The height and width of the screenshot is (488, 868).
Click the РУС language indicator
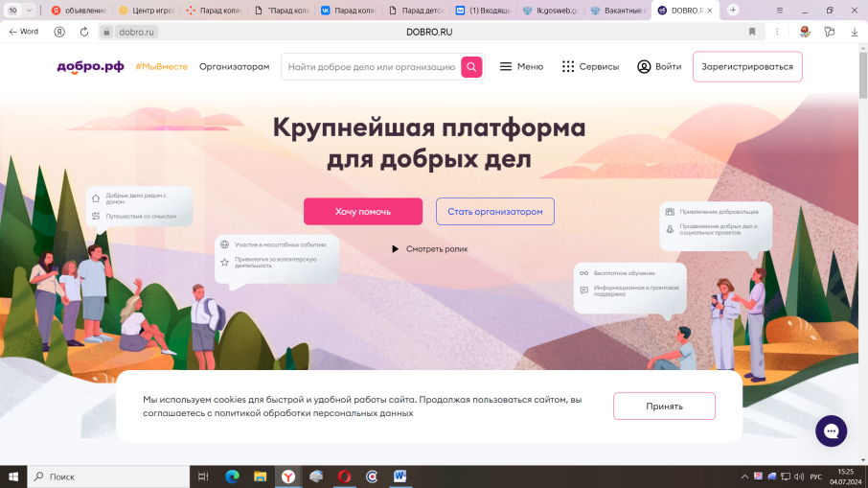pyautogui.click(x=815, y=476)
